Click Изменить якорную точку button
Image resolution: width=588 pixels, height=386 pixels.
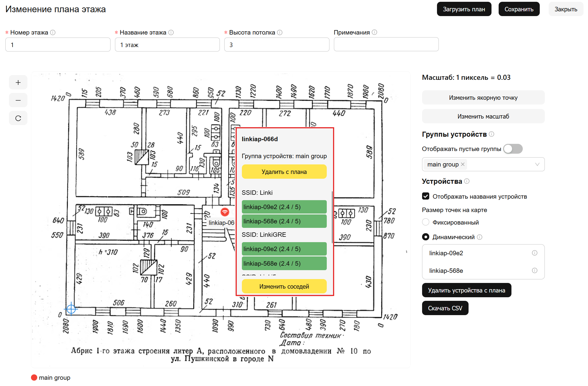tap(483, 98)
